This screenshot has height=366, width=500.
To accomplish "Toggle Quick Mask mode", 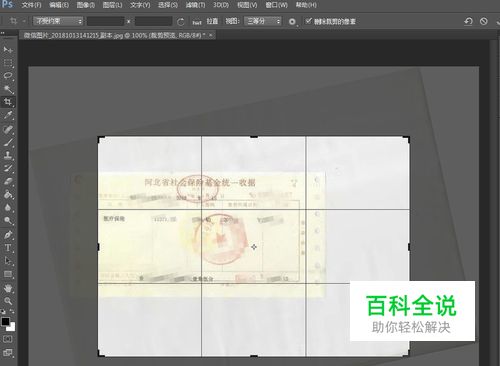I will (x=8, y=339).
